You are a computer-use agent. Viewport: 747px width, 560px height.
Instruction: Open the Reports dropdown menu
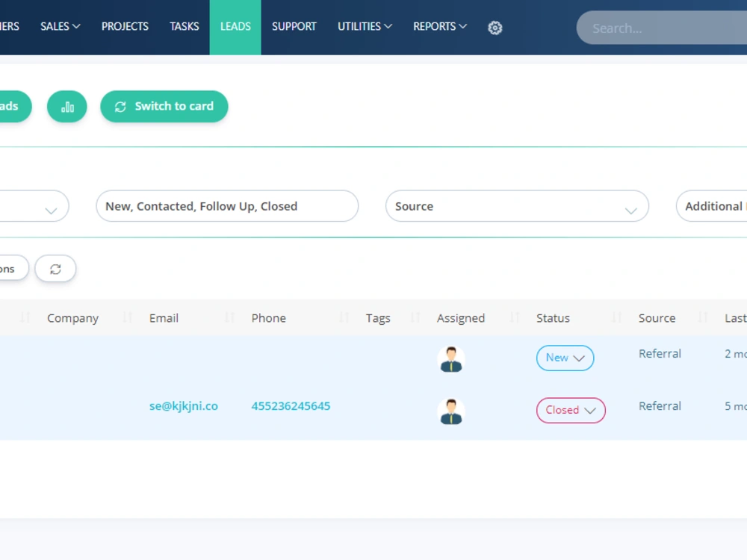point(440,27)
